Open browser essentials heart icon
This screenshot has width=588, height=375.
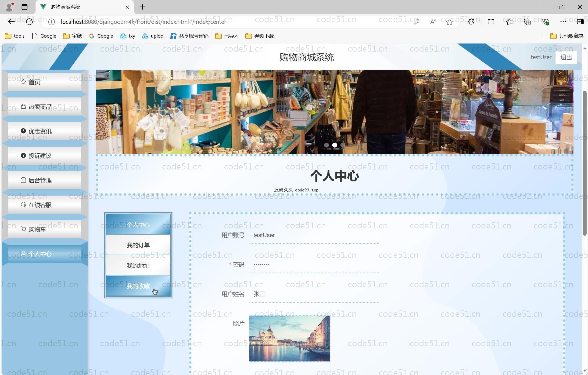tap(545, 22)
